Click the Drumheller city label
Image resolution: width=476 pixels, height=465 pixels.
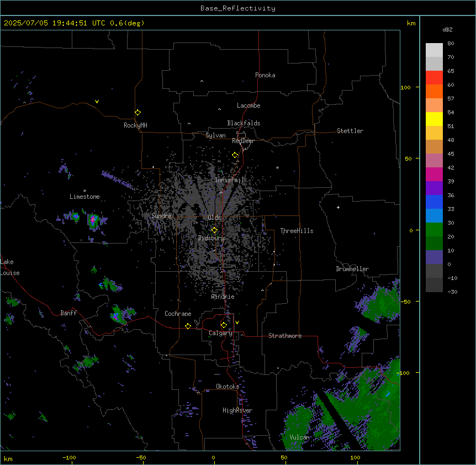point(352,269)
